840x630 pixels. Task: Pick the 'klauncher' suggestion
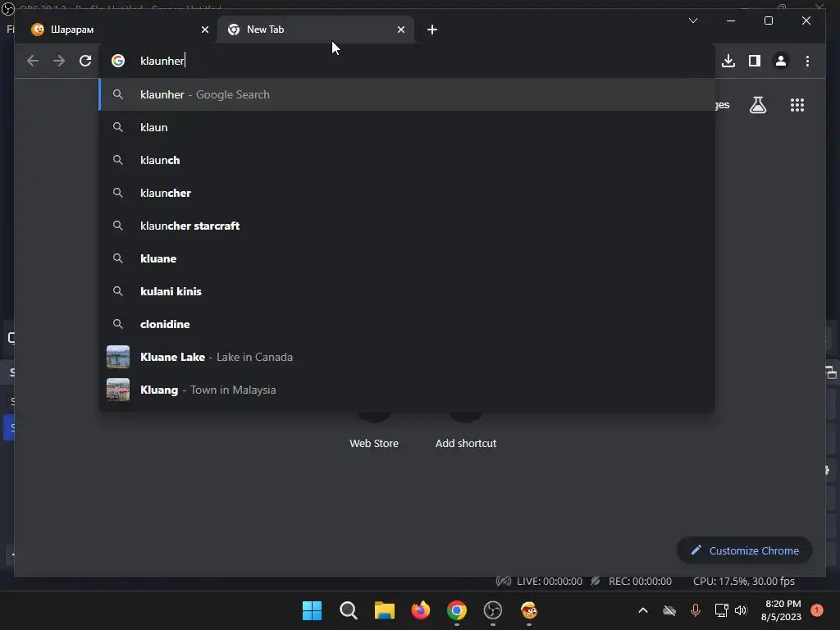pyautogui.click(x=407, y=193)
